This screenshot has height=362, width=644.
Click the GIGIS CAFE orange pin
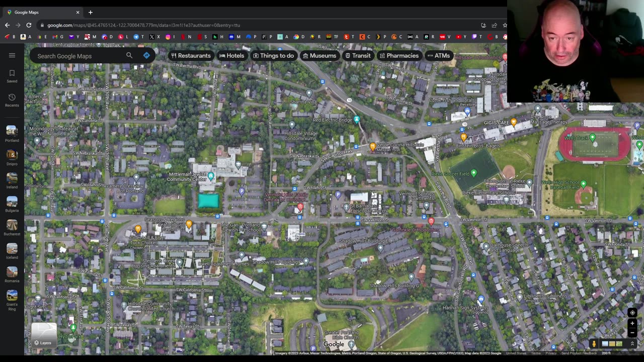[513, 122]
